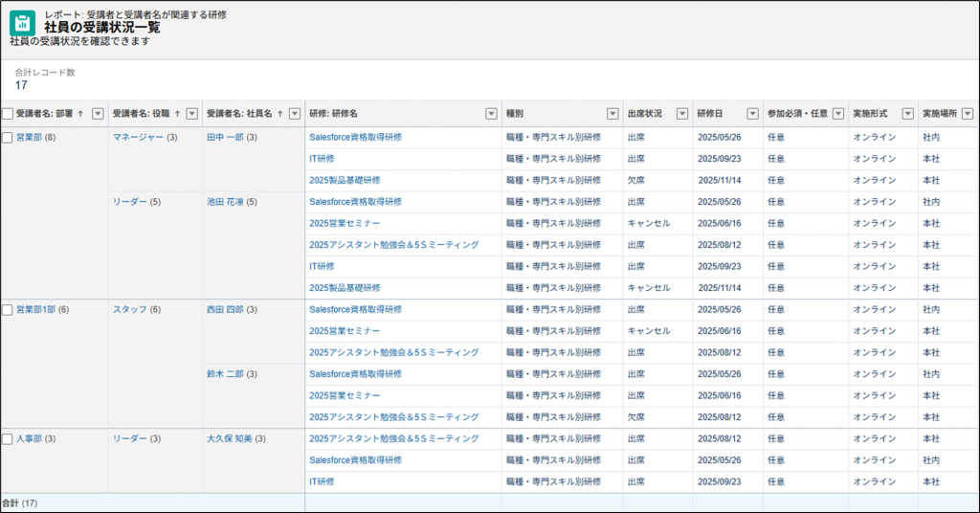The image size is (980, 513).
Task: Click the マネージャー role link
Action: click(x=138, y=138)
